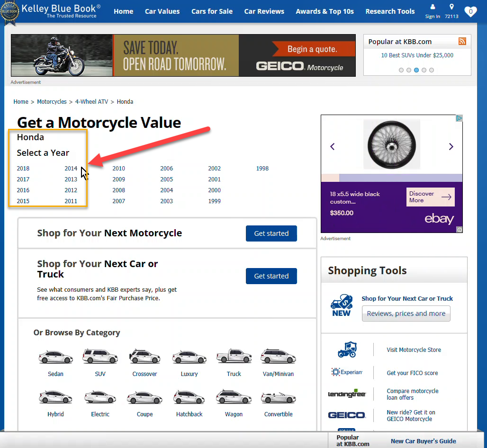The image size is (487, 448).
Task: Click the motorcycle store icon
Action: [x=347, y=349]
